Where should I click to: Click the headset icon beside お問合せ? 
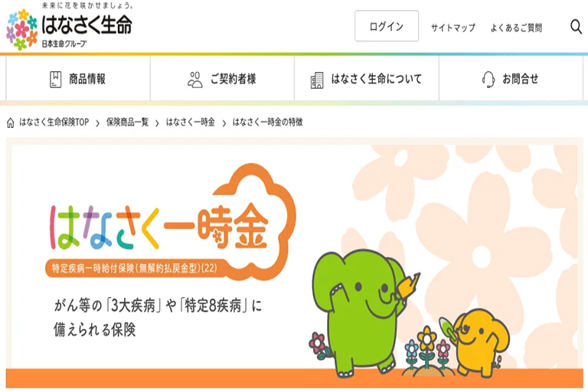[488, 80]
